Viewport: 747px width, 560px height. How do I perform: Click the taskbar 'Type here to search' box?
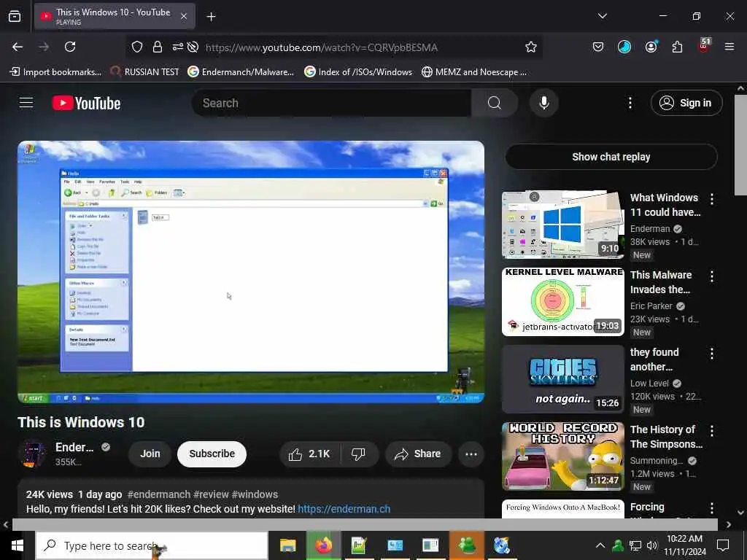(x=152, y=545)
